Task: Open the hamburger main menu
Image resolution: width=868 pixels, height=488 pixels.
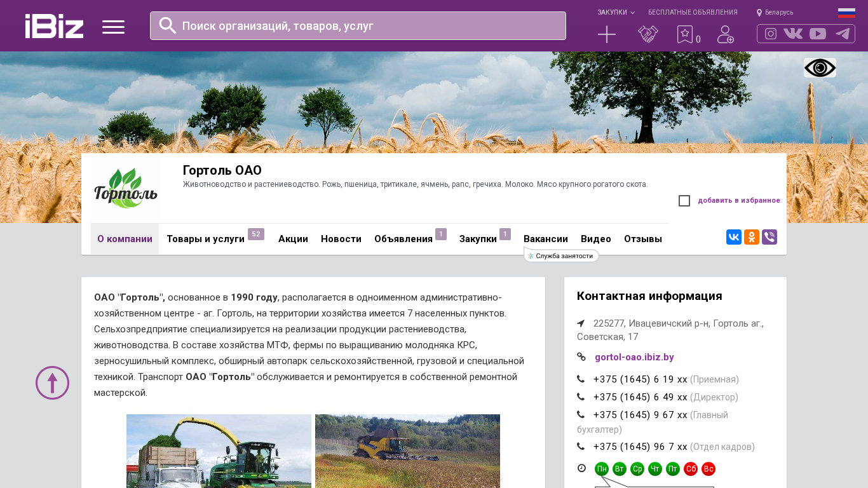Action: tap(113, 27)
